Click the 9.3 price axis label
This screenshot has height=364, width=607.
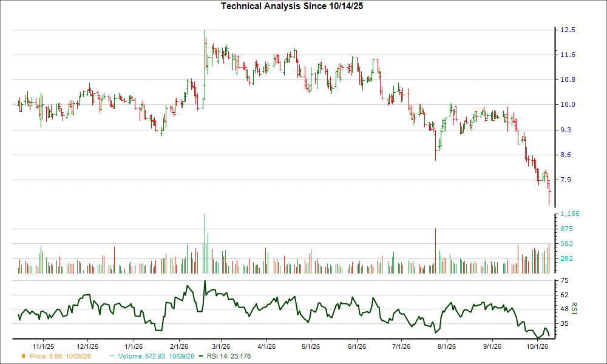[x=566, y=130]
